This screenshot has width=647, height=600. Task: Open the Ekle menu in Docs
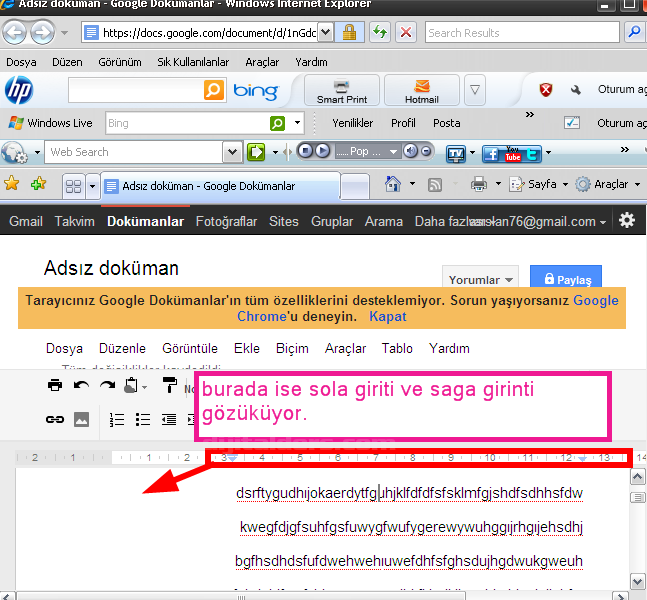[x=247, y=348]
